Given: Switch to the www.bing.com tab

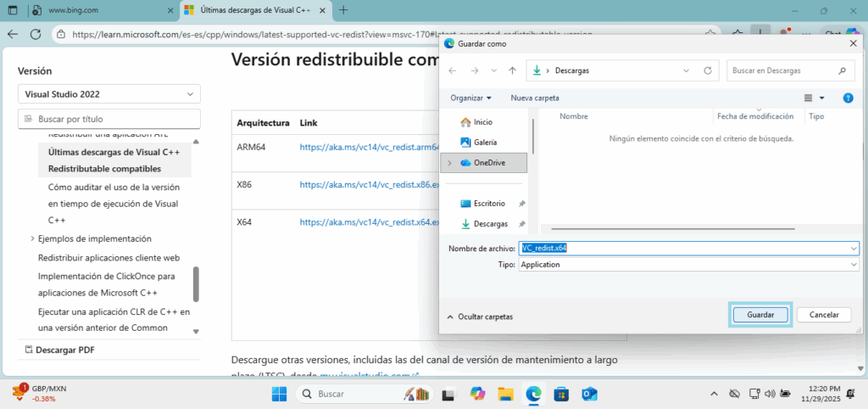Looking at the screenshot, I should [x=103, y=10].
